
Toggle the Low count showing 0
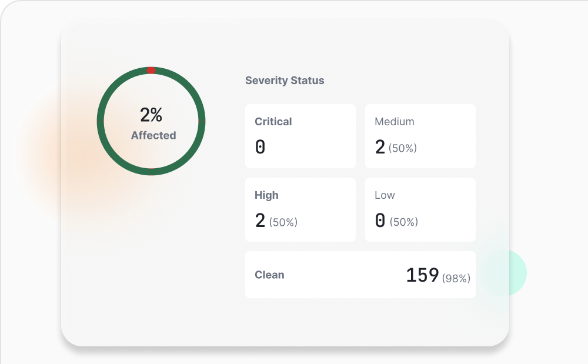tap(380, 220)
